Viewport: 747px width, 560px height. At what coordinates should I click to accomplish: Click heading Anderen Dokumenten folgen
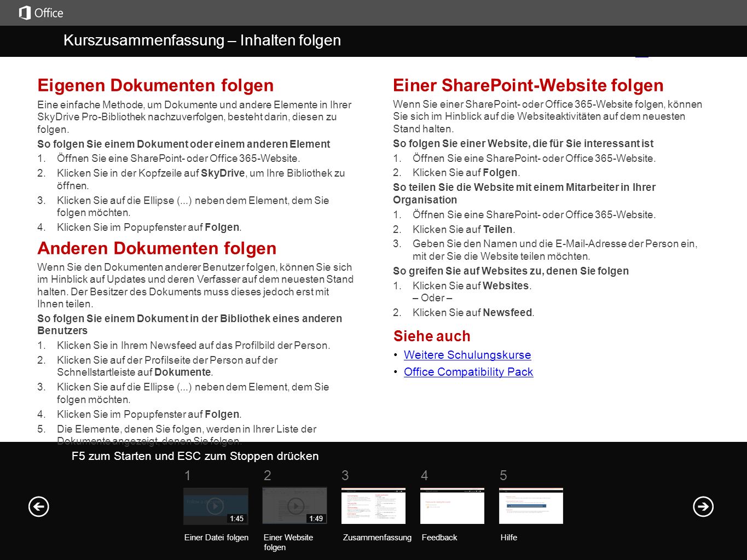(x=157, y=248)
